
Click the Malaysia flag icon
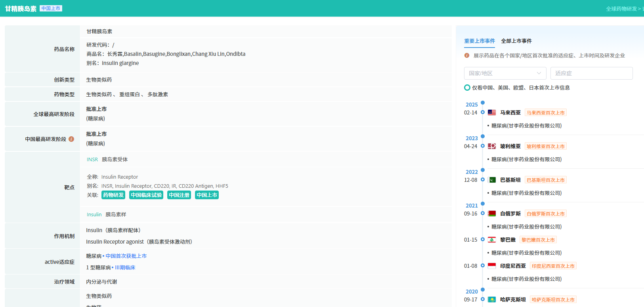pyautogui.click(x=492, y=113)
